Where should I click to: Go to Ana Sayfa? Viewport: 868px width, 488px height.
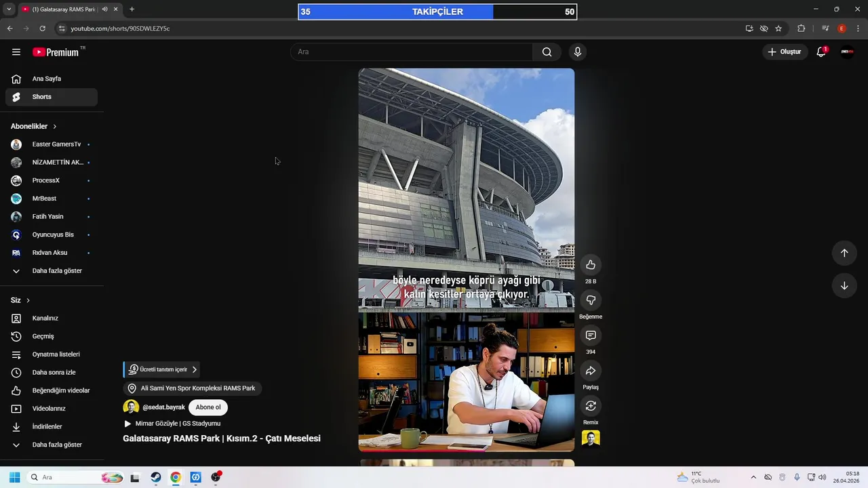(x=52, y=79)
